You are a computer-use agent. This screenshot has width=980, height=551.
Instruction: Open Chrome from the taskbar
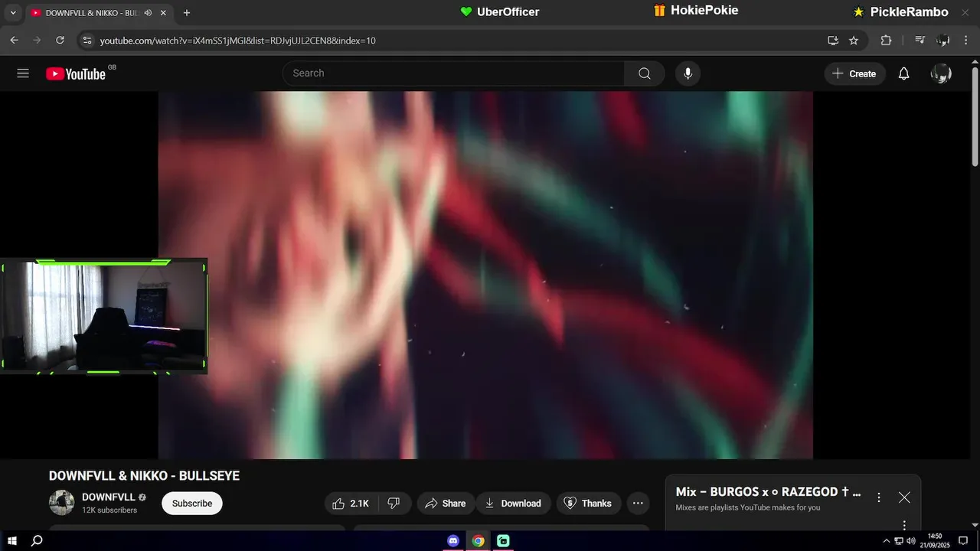click(x=478, y=541)
